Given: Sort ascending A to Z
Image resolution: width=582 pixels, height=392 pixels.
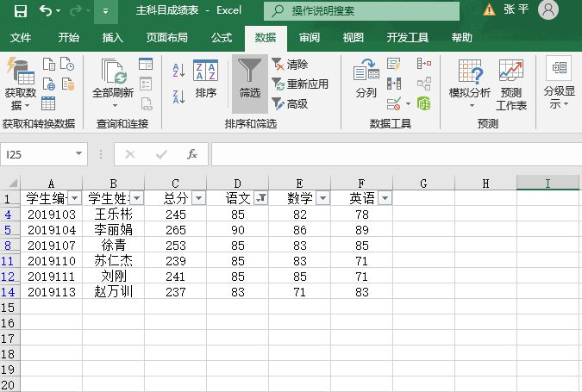Looking at the screenshot, I should pyautogui.click(x=178, y=70).
